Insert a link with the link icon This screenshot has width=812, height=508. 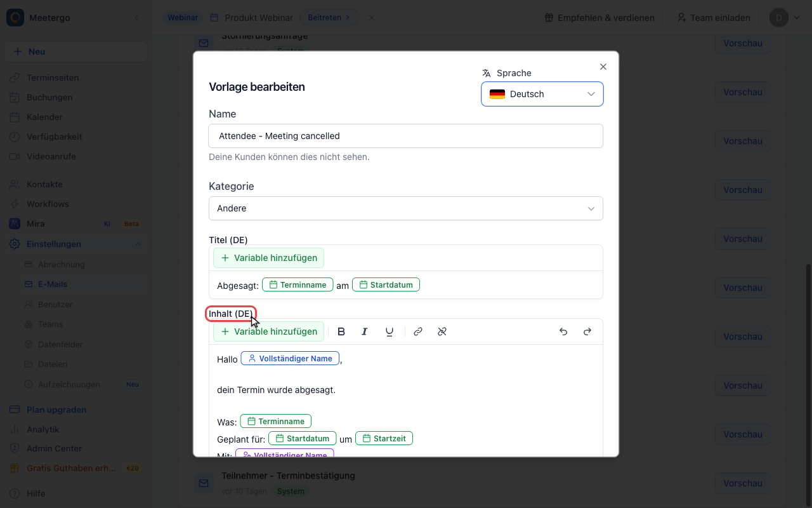pyautogui.click(x=418, y=331)
